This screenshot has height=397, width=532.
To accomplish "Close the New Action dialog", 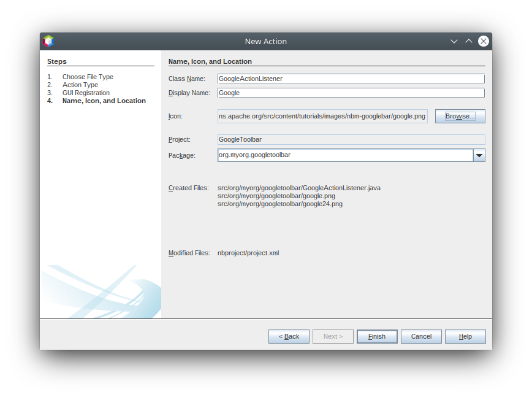I will coord(484,41).
